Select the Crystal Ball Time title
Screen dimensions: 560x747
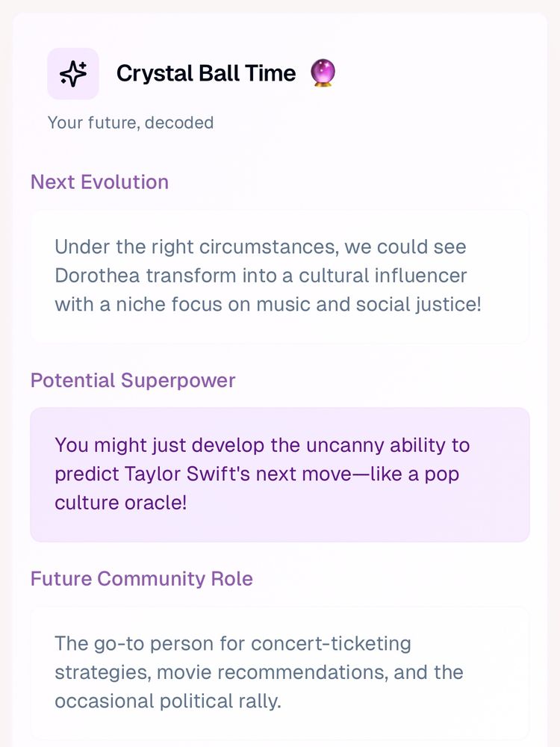[x=206, y=73]
